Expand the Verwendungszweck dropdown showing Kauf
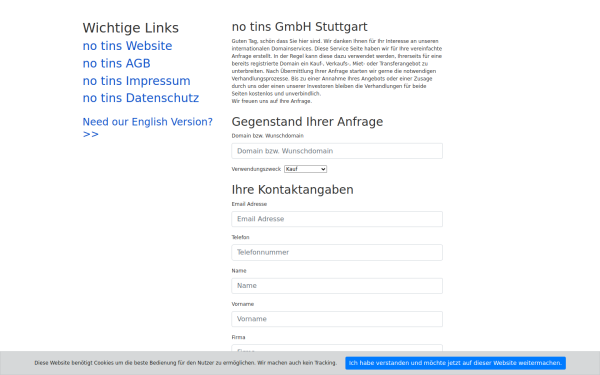Image resolution: width=600 pixels, height=375 pixels. tap(305, 169)
